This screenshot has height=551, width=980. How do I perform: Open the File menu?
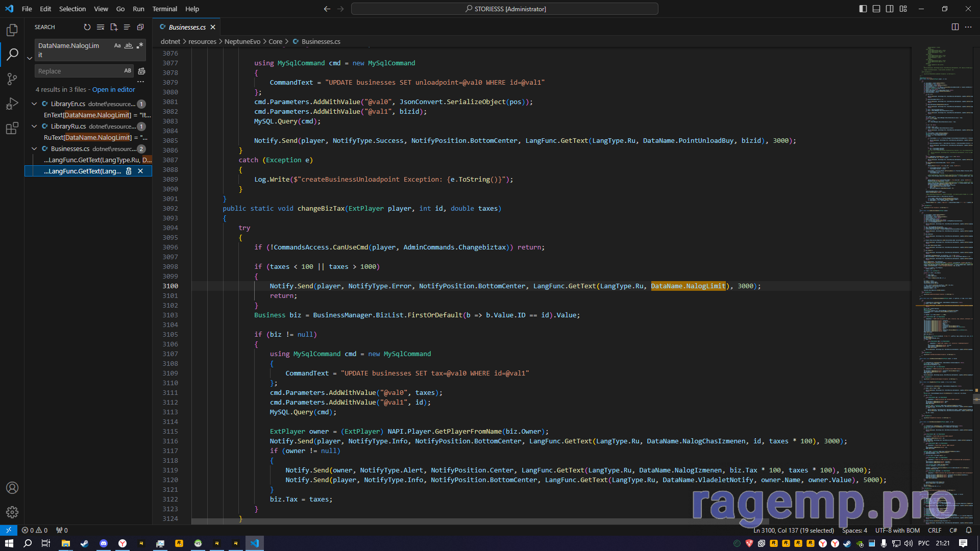[27, 9]
